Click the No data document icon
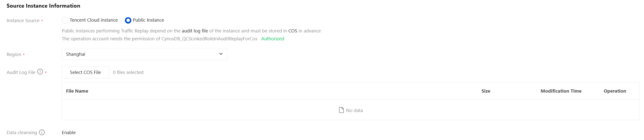Screen dimensions: 644x140 tap(341, 110)
